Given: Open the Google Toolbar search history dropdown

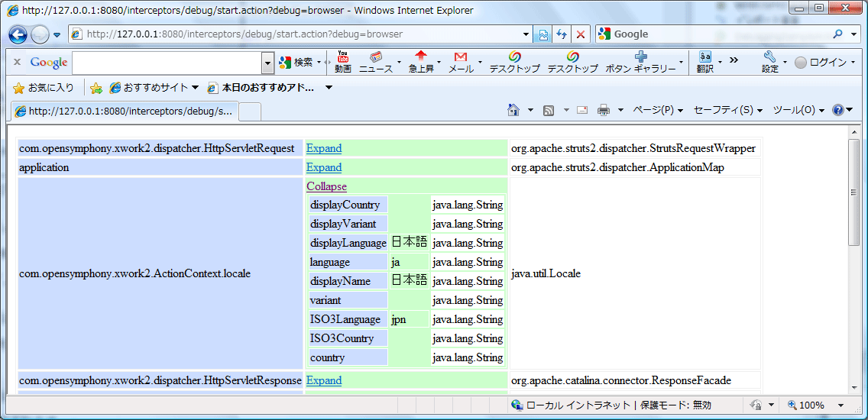Looking at the screenshot, I should point(268,63).
